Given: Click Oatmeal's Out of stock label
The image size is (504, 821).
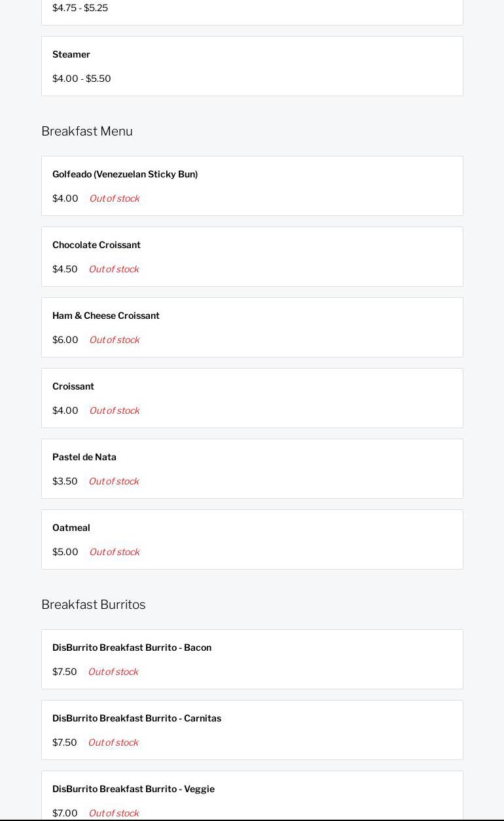Looking at the screenshot, I should (x=115, y=552).
